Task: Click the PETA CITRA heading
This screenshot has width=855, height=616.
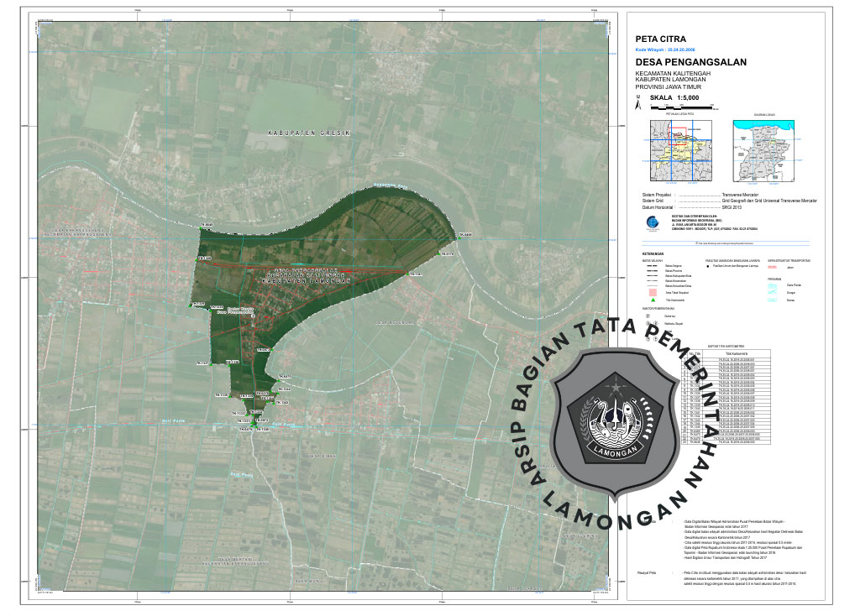Action: [660, 39]
